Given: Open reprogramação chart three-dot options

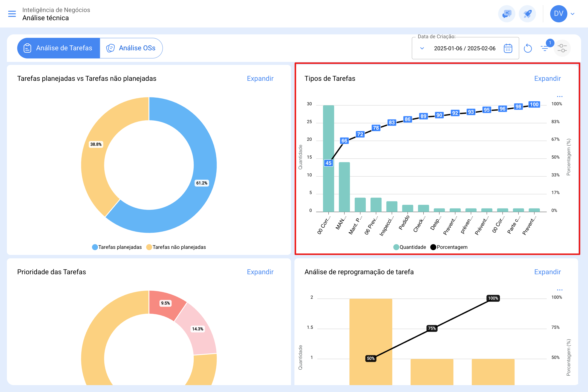Looking at the screenshot, I should click(x=559, y=290).
